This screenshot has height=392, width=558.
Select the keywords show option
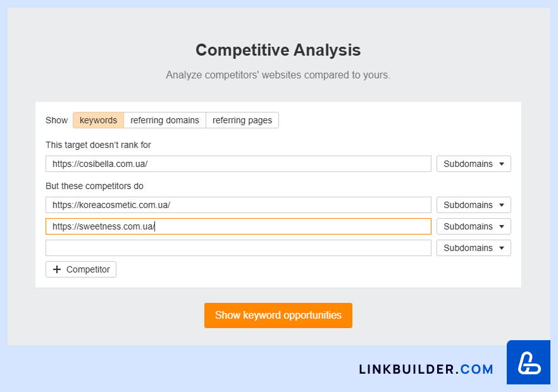click(x=98, y=120)
